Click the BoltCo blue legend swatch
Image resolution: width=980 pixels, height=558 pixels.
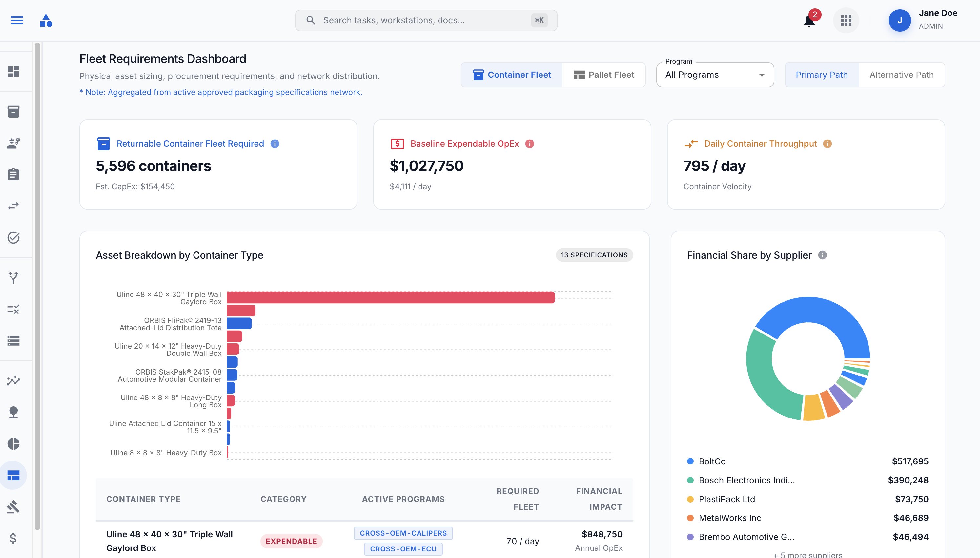[x=690, y=461]
